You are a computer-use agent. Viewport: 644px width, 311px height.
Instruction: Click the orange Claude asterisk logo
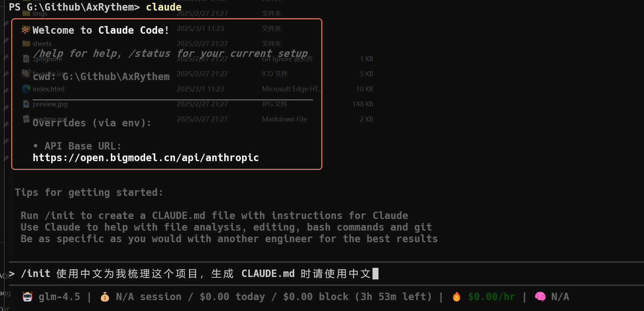tap(25, 30)
